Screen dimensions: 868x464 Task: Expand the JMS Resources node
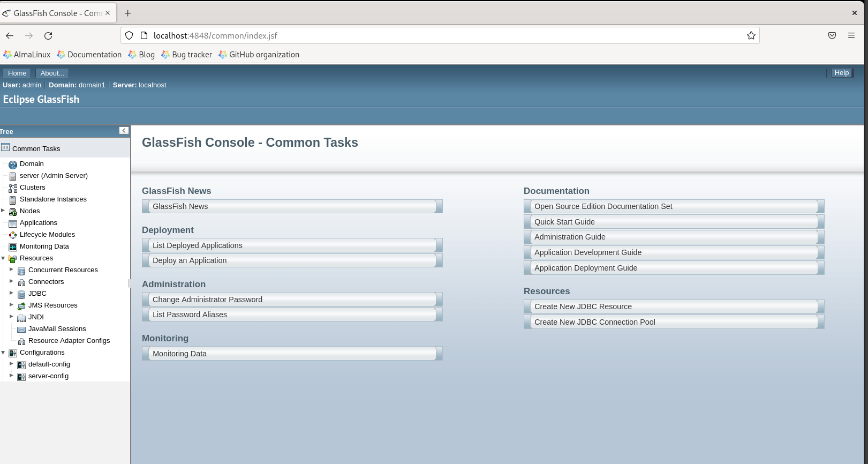pos(11,305)
